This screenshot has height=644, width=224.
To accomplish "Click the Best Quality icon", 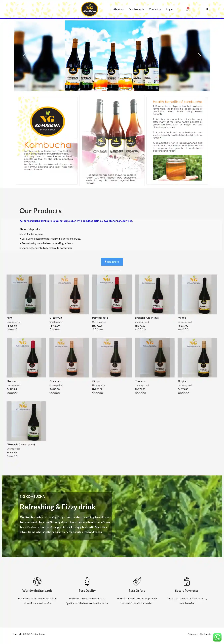I will pos(87,581).
